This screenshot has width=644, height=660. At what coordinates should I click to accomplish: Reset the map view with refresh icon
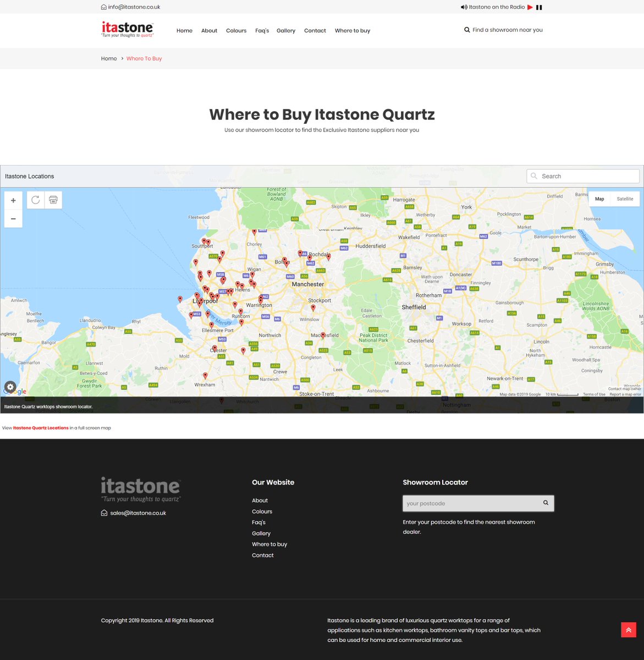[36, 200]
